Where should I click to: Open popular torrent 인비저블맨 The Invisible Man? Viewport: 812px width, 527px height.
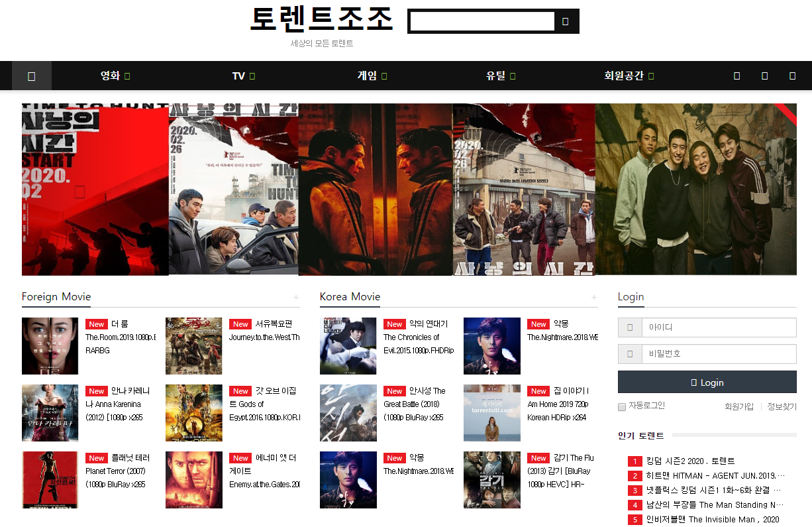coord(713,520)
